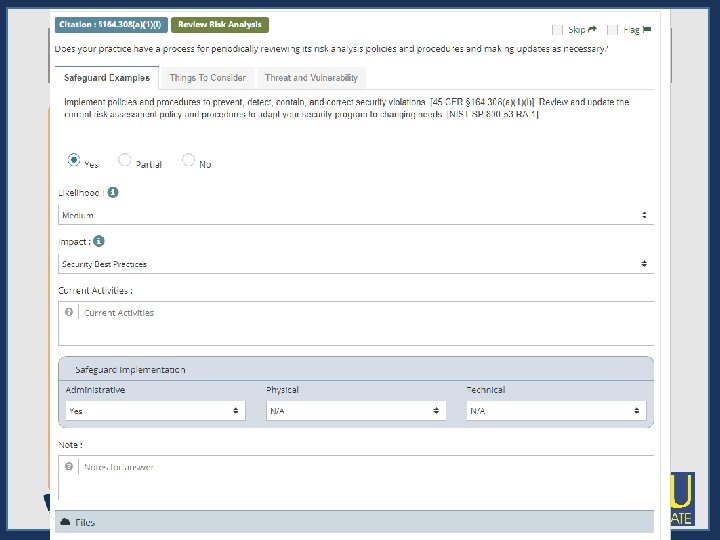The width and height of the screenshot is (720, 540).
Task: Click the Safeguard Implementation header
Action: pyautogui.click(x=356, y=369)
